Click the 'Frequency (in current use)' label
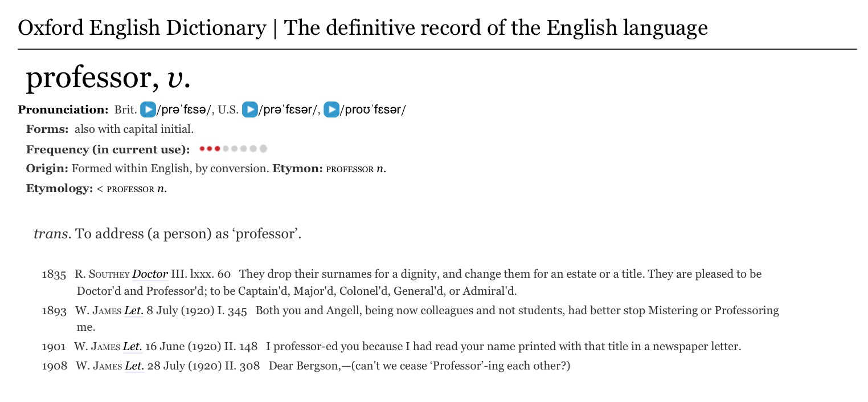The height and width of the screenshot is (402, 868). (108, 150)
